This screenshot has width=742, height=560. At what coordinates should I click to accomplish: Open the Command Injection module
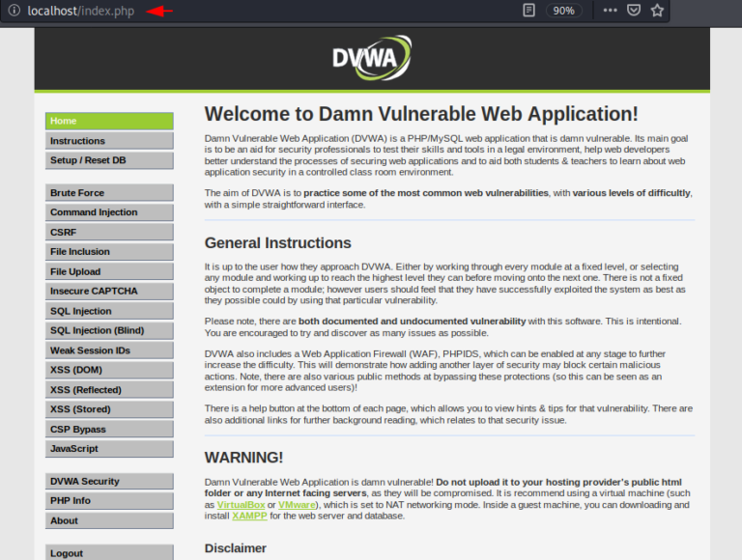tap(109, 212)
